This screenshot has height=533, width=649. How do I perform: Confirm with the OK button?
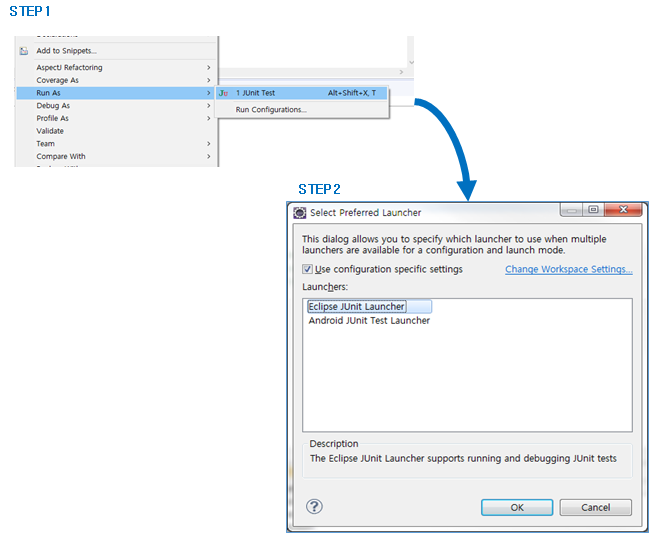(517, 507)
